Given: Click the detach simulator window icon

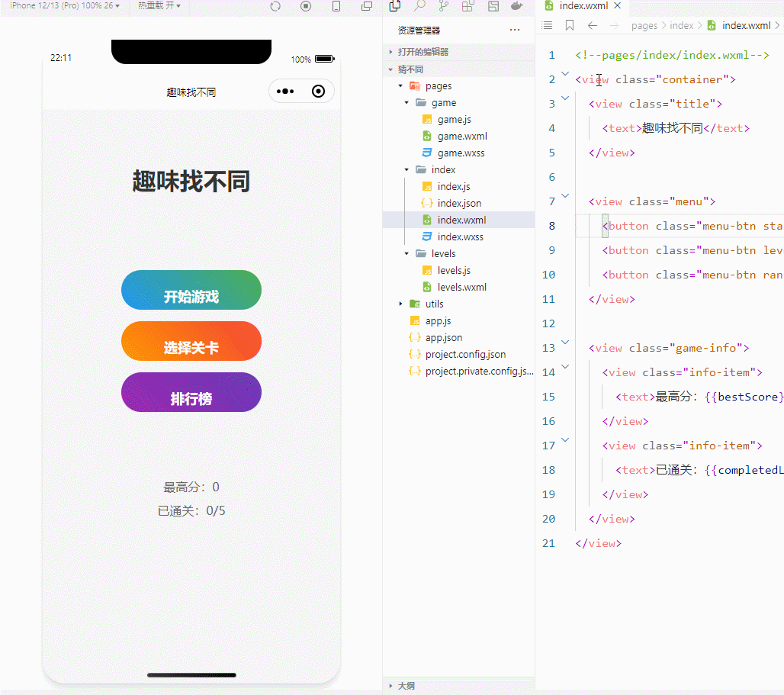Looking at the screenshot, I should 367,6.
